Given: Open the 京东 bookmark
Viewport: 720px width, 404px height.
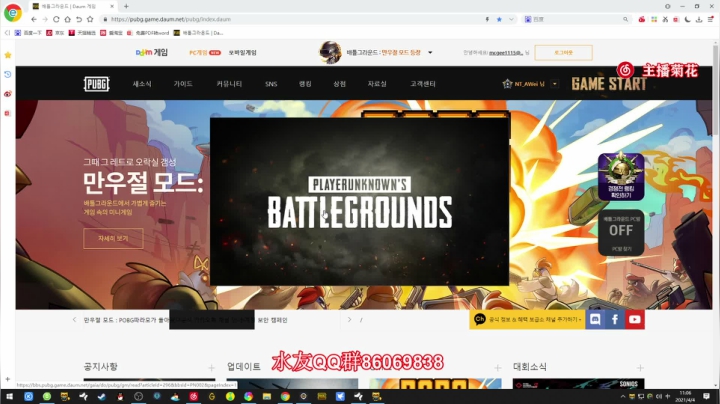Looking at the screenshot, I should point(55,33).
